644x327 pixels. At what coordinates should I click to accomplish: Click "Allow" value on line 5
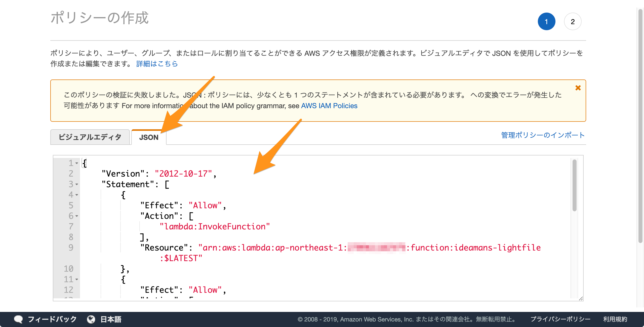(205, 206)
